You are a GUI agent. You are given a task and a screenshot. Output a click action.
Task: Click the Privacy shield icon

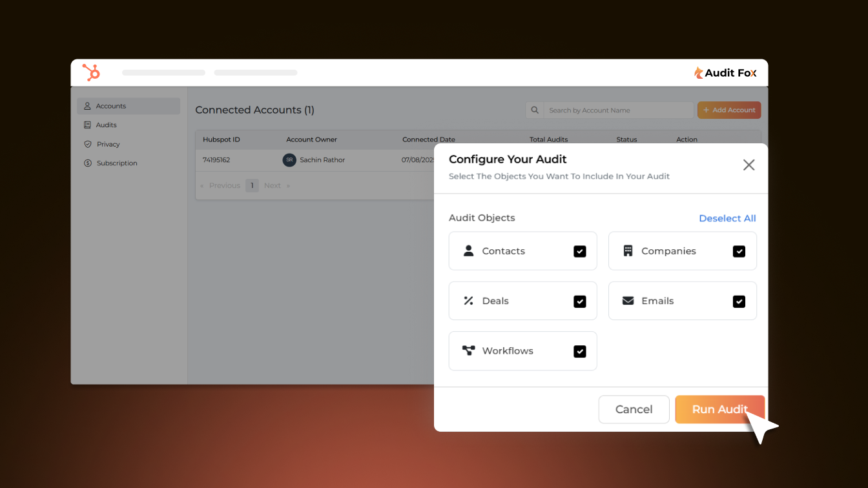[x=87, y=144]
